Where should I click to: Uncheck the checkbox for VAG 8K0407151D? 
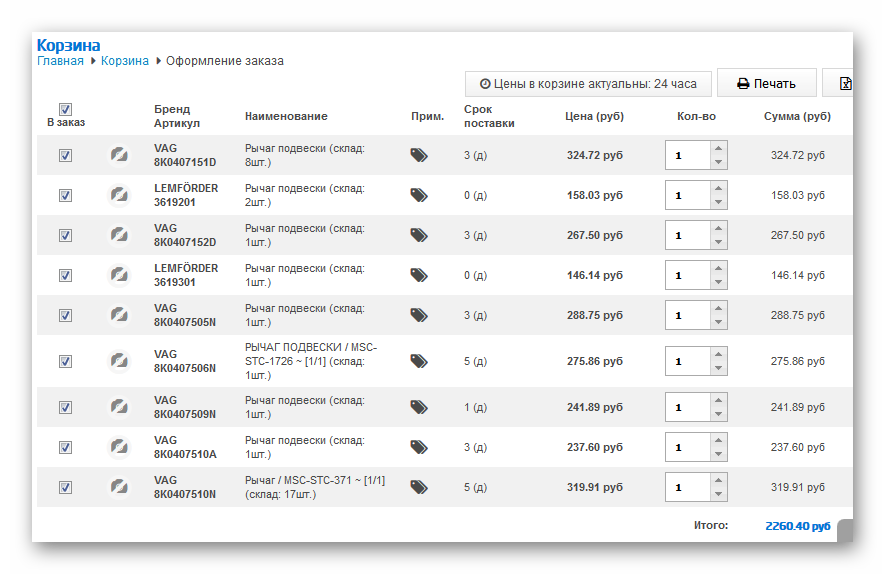point(66,155)
